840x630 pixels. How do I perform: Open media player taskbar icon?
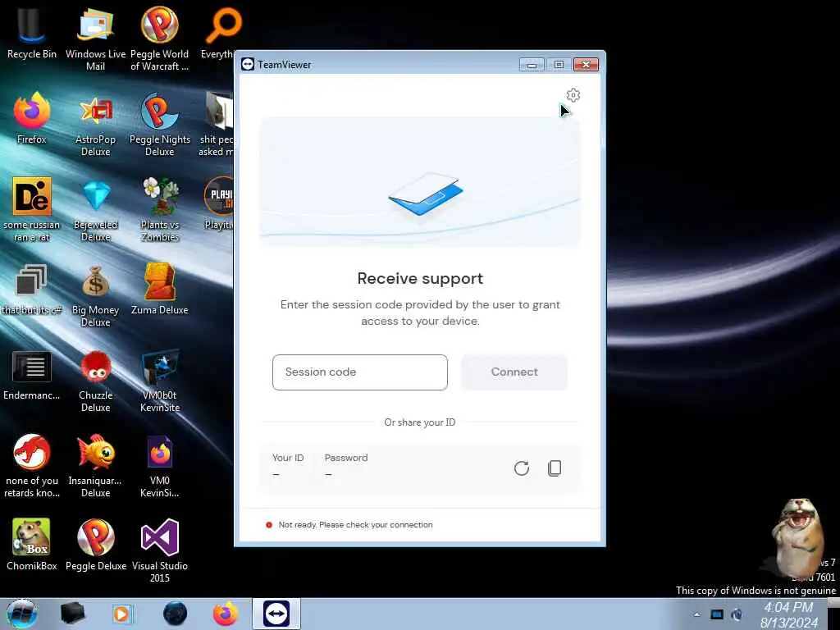[x=122, y=614]
